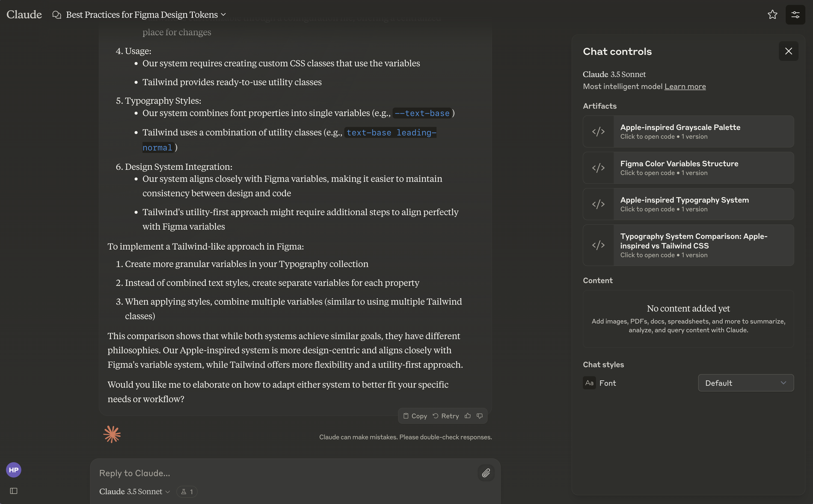
Task: Click the conversation title 'Best Practices for Figma Design Tokens'
Action: pos(142,15)
